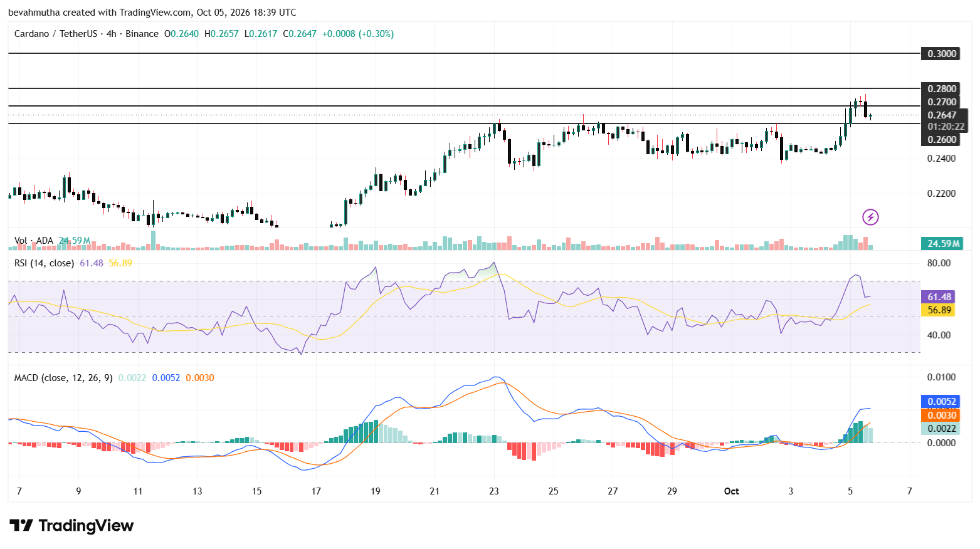Viewport: 980px width, 549px height.
Task: Click the orange 0.0030 MACD axis tag
Action: [x=940, y=415]
